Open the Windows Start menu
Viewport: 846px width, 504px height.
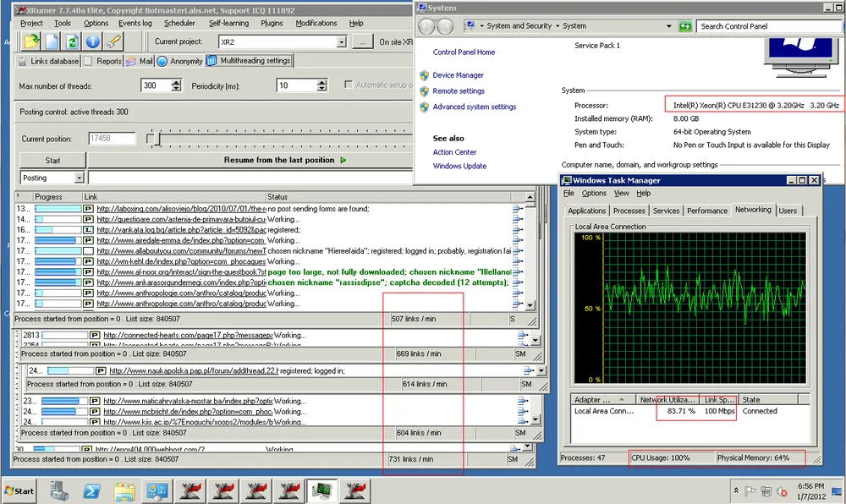tap(19, 491)
